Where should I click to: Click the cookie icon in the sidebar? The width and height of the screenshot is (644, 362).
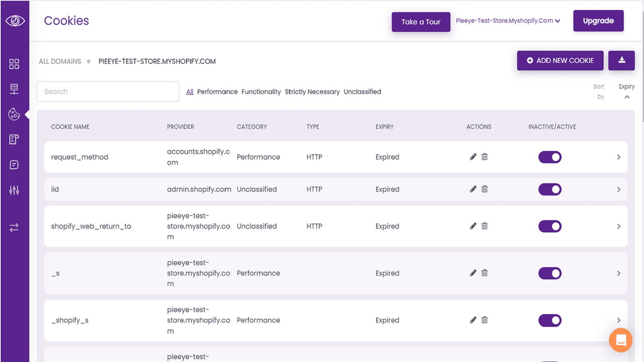pos(14,114)
